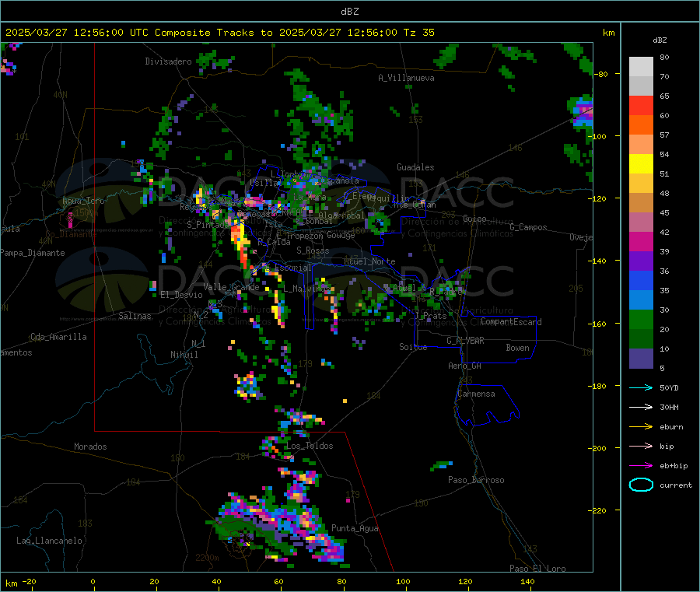Screen dimensions: 700x592
Task: Click the Divisadero place label
Action: [168, 61]
